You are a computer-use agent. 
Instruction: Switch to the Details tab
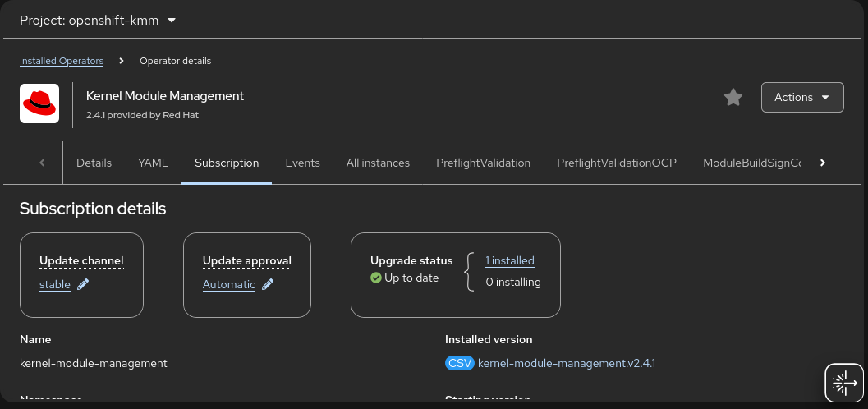[94, 163]
